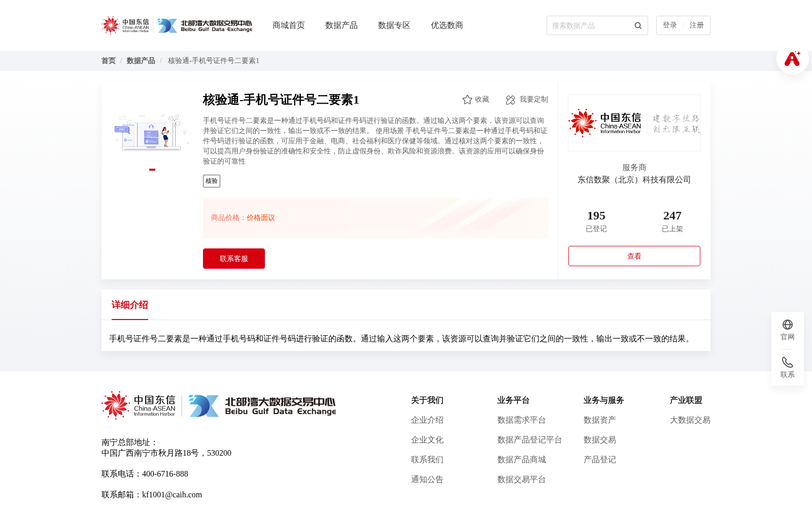The image size is (812, 508).
Task: Open the 优选数商 navigation item
Action: [447, 25]
